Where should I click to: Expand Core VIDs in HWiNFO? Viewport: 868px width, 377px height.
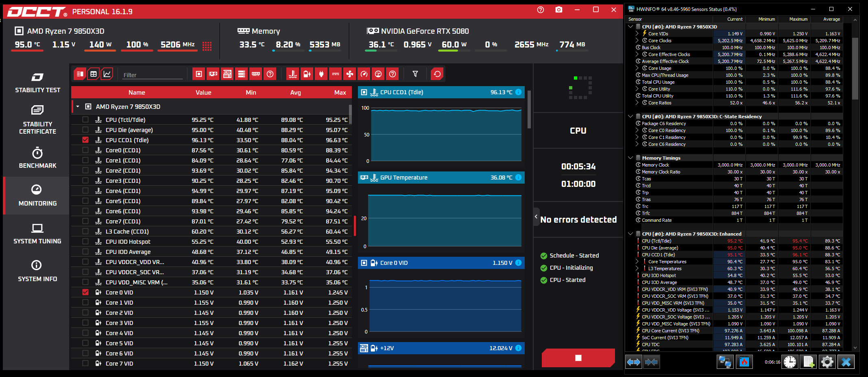point(637,34)
